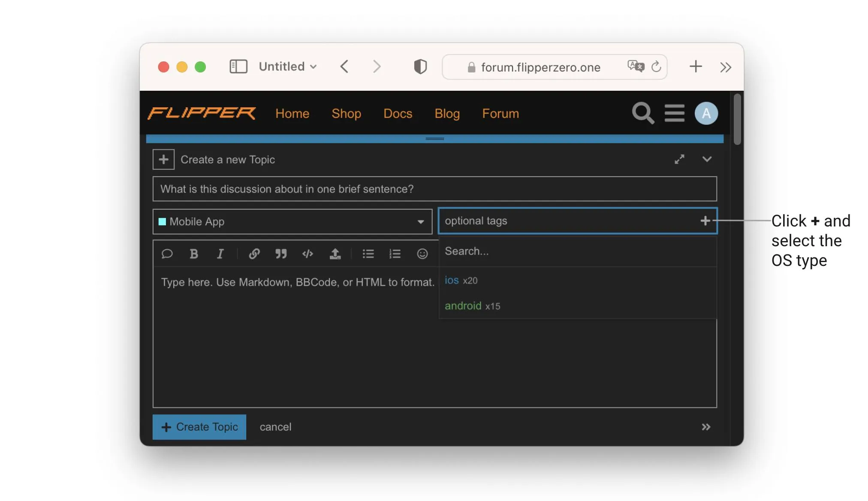The image size is (868, 501).
Task: Go forward with the browser forward arrow
Action: [x=377, y=66]
